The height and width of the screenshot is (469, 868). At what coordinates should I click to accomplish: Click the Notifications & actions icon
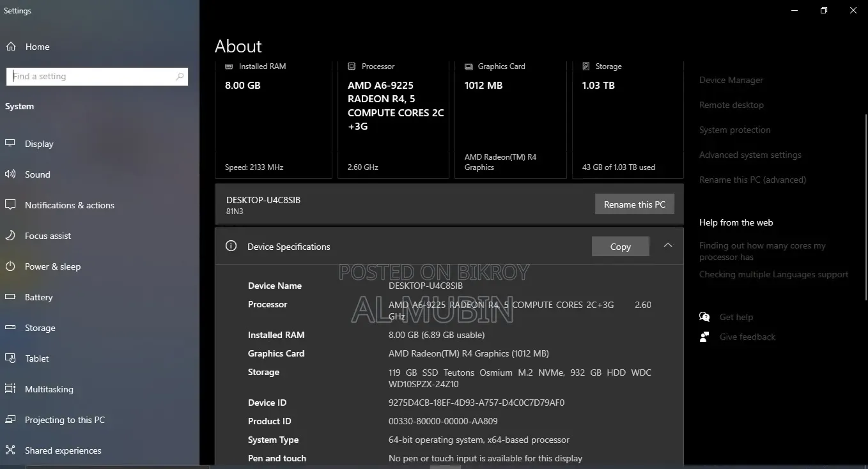(x=11, y=205)
